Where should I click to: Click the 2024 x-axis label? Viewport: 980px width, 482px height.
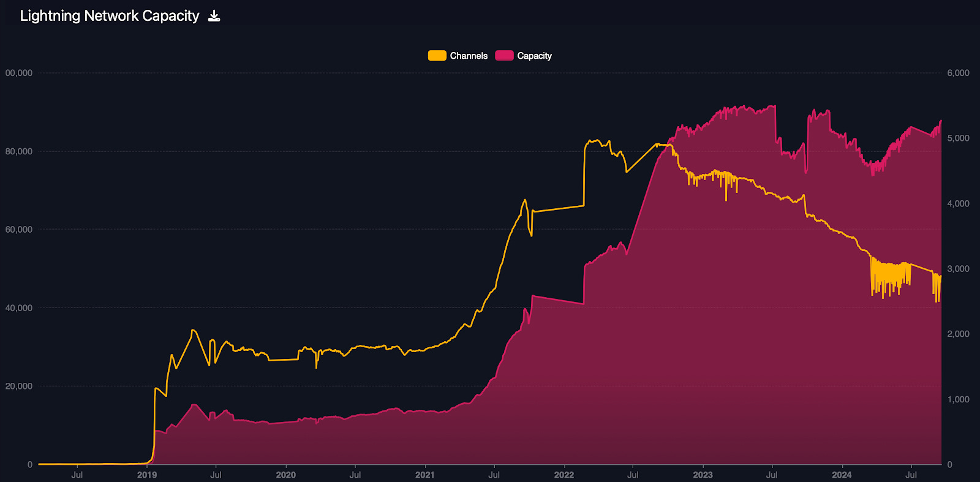(842, 475)
